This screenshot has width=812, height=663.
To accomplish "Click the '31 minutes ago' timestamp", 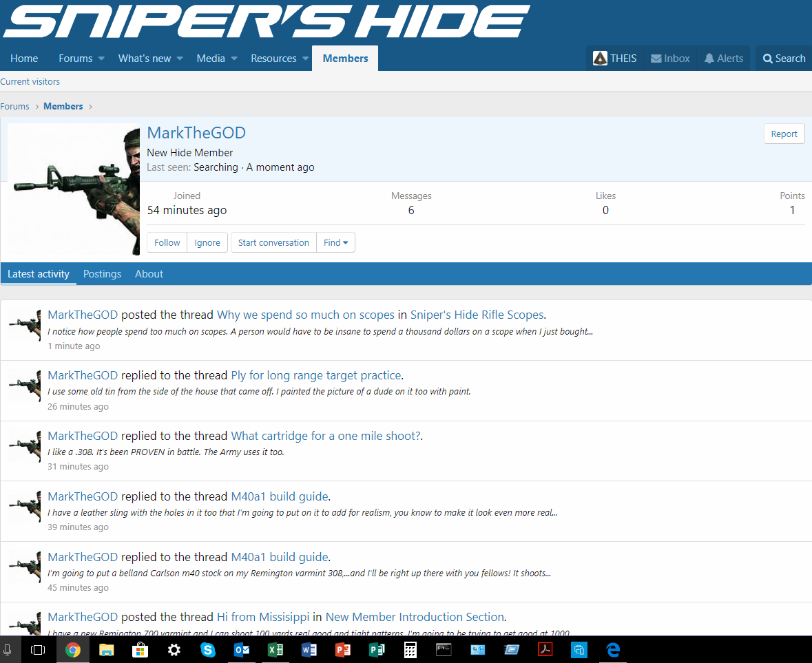I will point(79,467).
